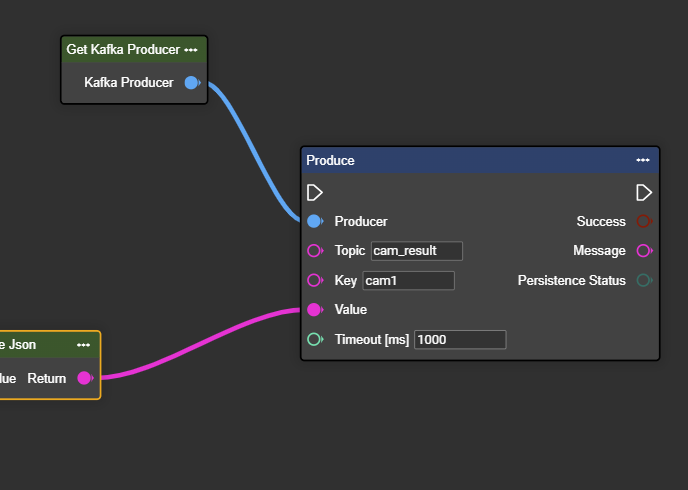
Task: Click the blue Producer input pin
Action: [x=314, y=221]
